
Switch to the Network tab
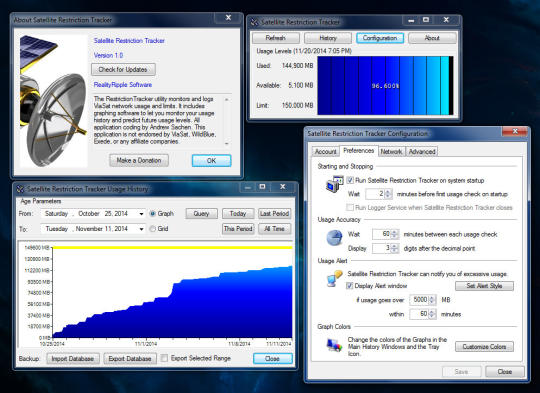coord(391,152)
